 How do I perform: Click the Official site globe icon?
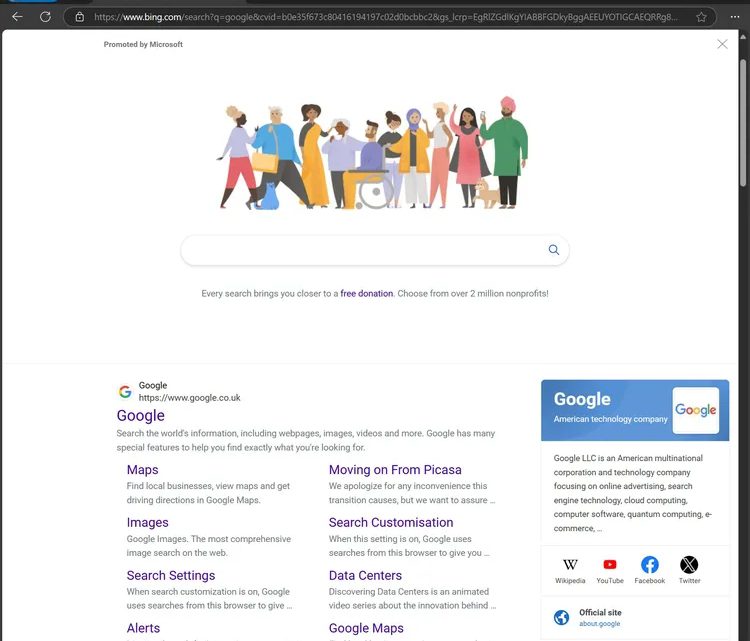562,617
